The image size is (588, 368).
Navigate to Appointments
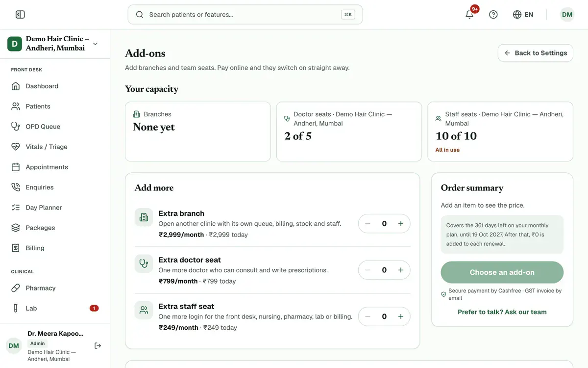point(55,167)
